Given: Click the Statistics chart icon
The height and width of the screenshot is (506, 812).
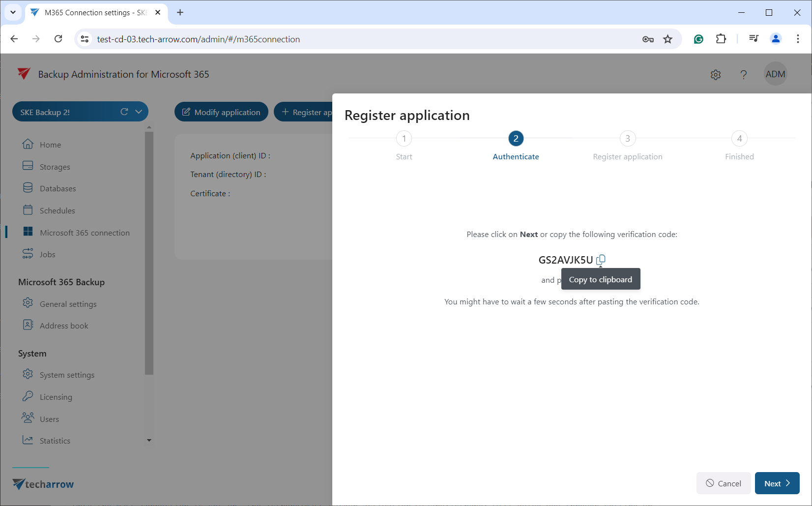Looking at the screenshot, I should click(x=28, y=440).
